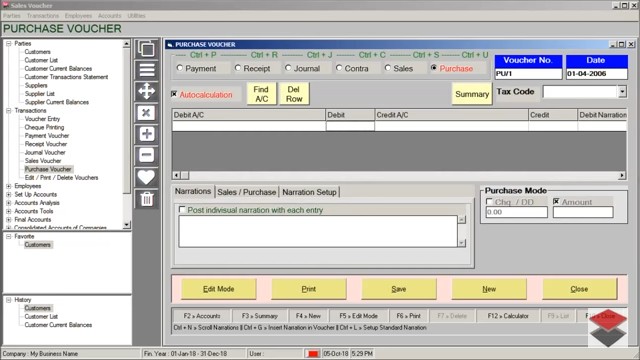Screen dimensions: 640x360
Task: Open the Parties menu
Action: pyautogui.click(x=11, y=16)
